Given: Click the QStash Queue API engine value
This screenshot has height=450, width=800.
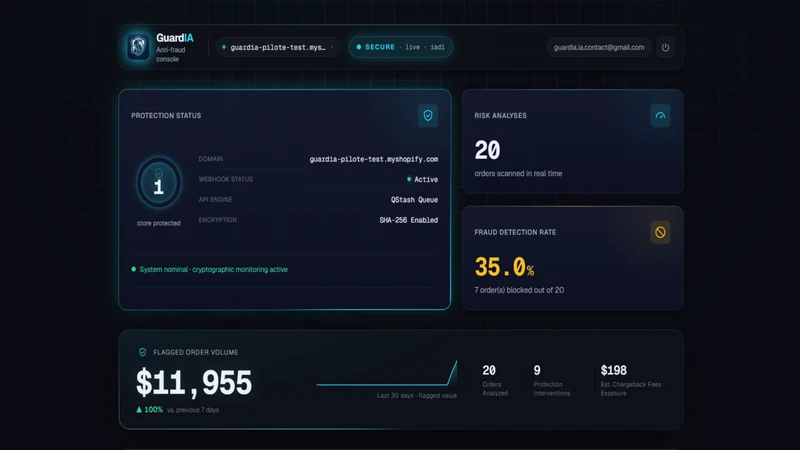Looking at the screenshot, I should (414, 200).
